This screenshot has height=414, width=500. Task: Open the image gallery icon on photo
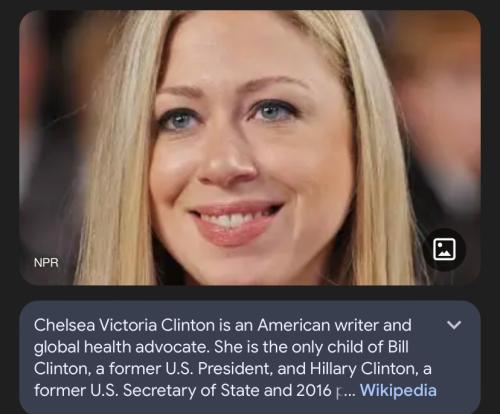coord(444,250)
